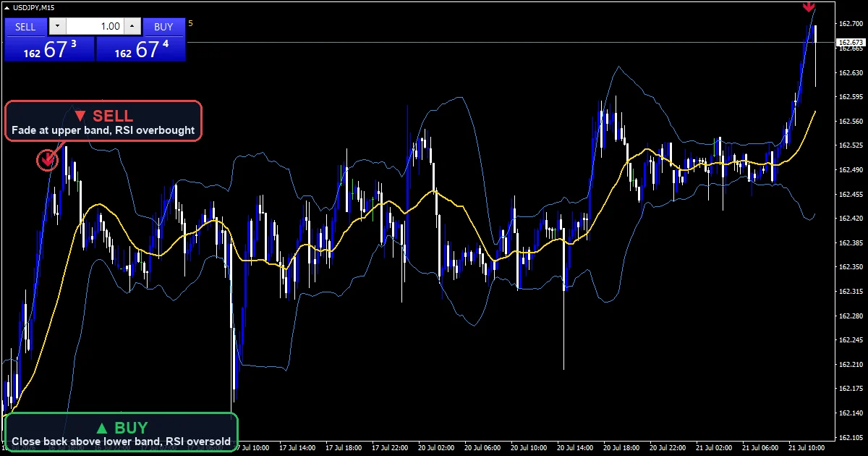Click the 21 Jul 06:00 time label
868x456 pixels.
(762, 448)
